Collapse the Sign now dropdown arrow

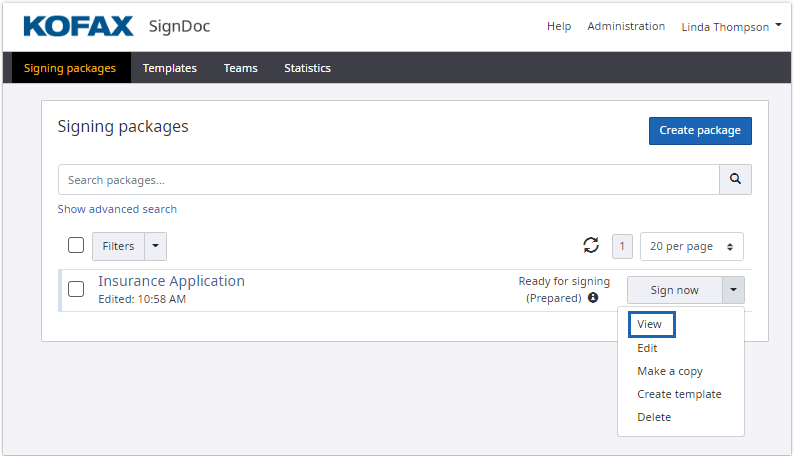click(733, 290)
